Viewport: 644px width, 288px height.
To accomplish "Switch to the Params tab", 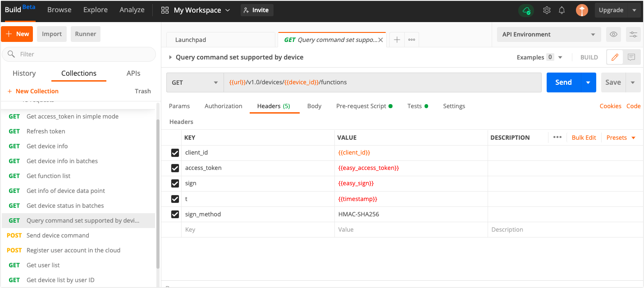I will [x=179, y=106].
